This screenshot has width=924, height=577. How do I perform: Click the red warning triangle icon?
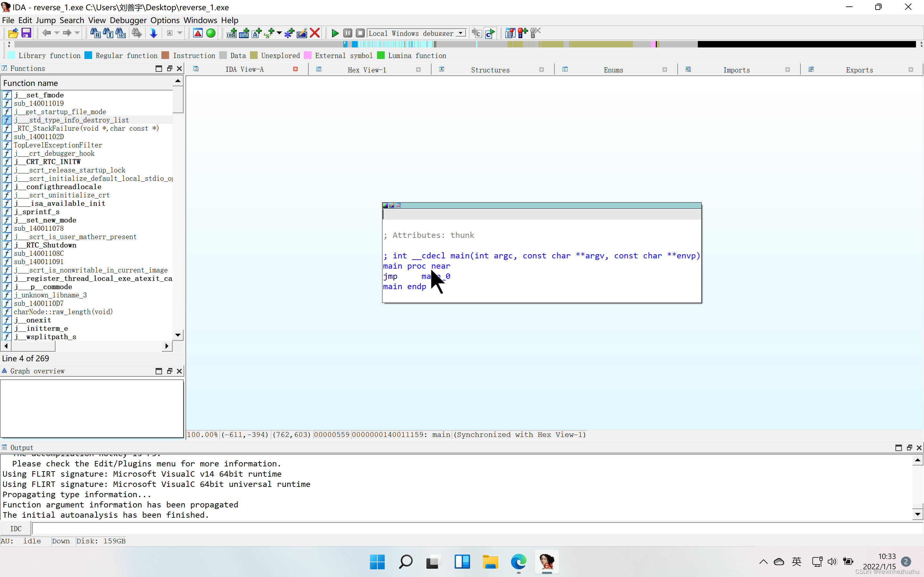click(198, 33)
